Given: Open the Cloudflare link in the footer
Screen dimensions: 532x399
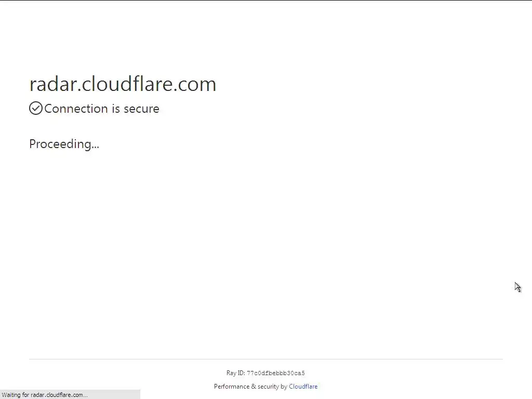Looking at the screenshot, I should [x=303, y=387].
